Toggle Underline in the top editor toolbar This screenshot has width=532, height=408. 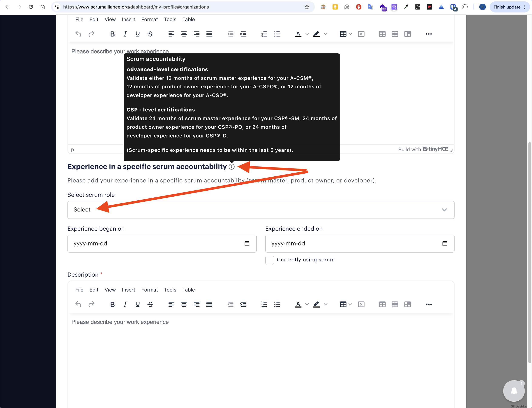coord(137,34)
